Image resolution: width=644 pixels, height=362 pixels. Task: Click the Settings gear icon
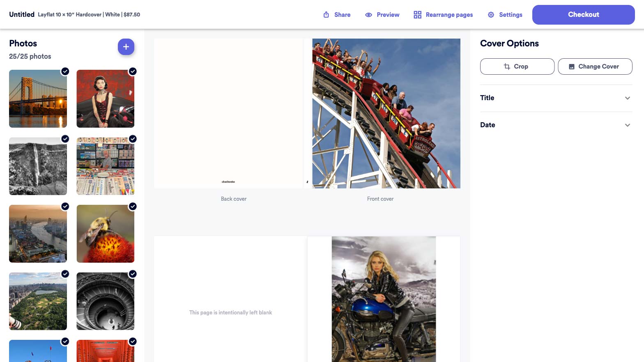pyautogui.click(x=491, y=15)
